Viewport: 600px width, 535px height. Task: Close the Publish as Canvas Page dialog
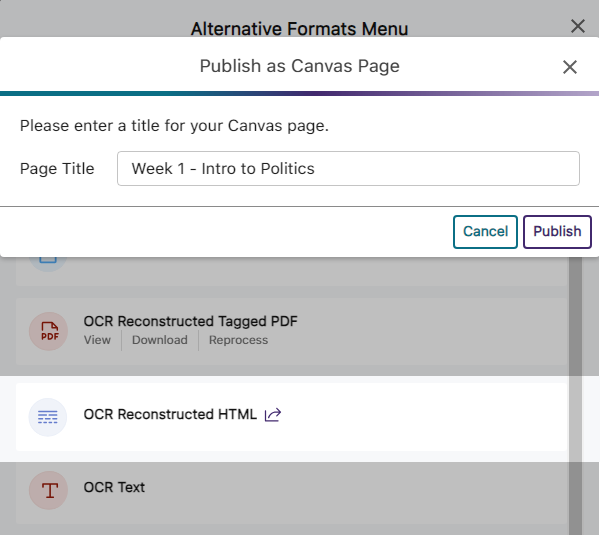[x=570, y=67]
